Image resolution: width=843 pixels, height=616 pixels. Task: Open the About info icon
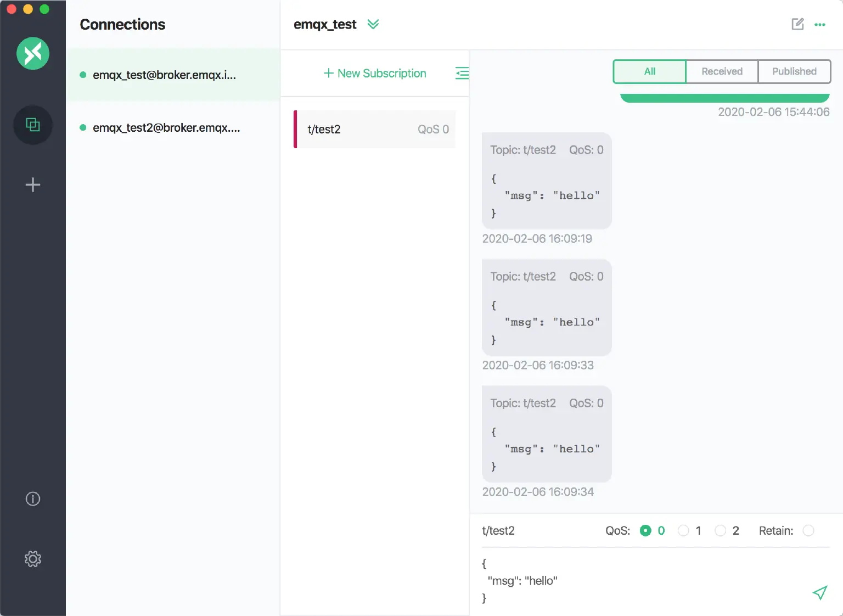(x=33, y=499)
